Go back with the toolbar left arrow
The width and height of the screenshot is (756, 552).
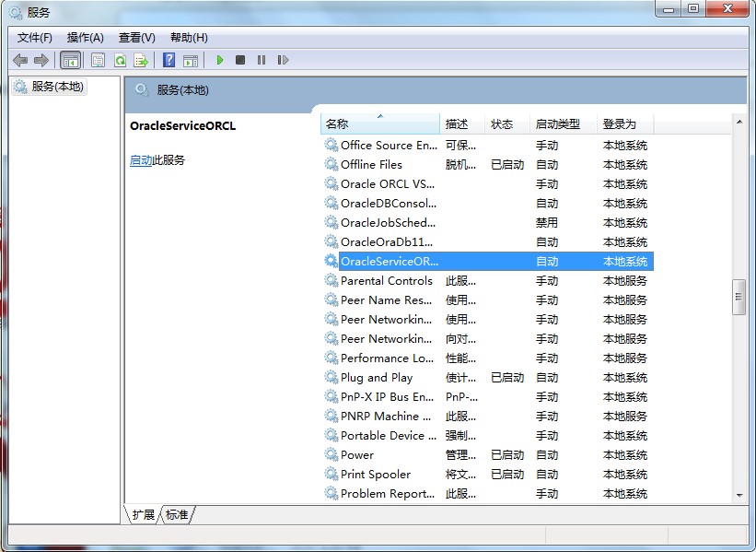coord(20,60)
